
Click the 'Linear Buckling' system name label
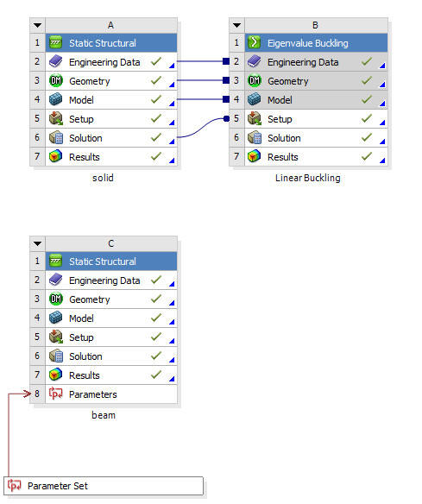tap(308, 178)
